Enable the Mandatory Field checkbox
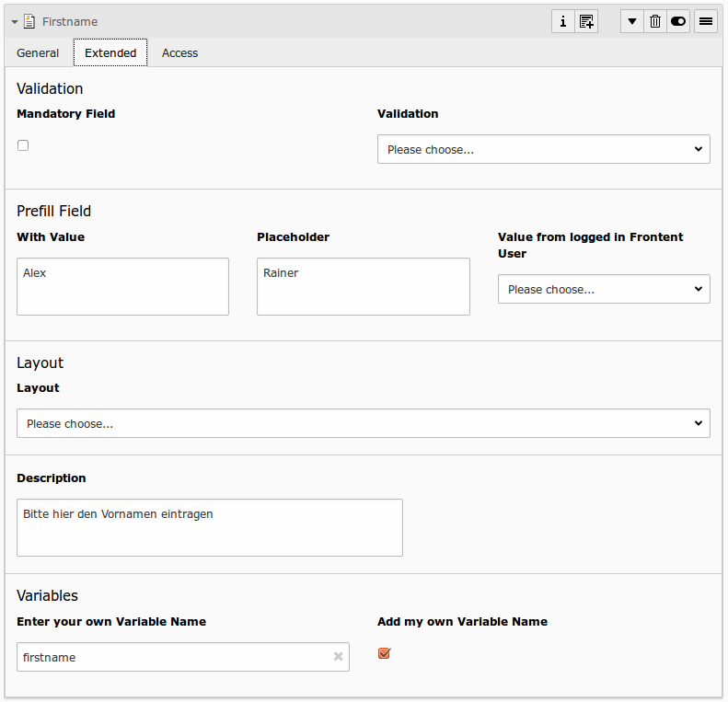This screenshot has width=728, height=702. (23, 145)
